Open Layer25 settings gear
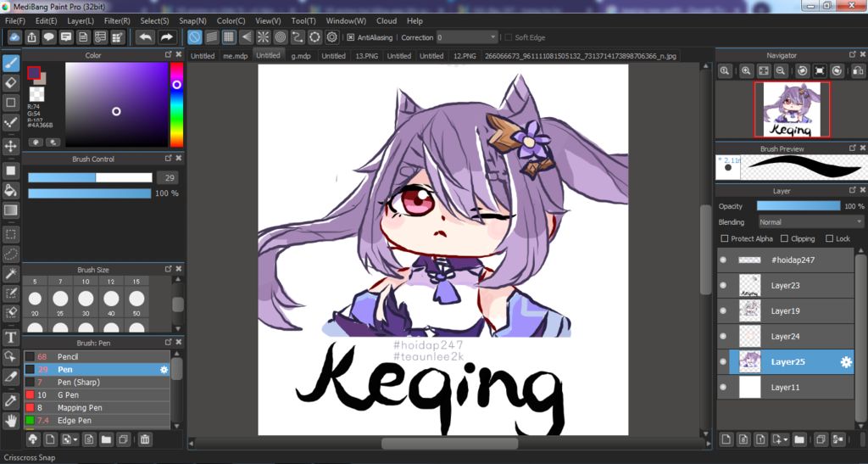The height and width of the screenshot is (464, 868). coord(846,362)
